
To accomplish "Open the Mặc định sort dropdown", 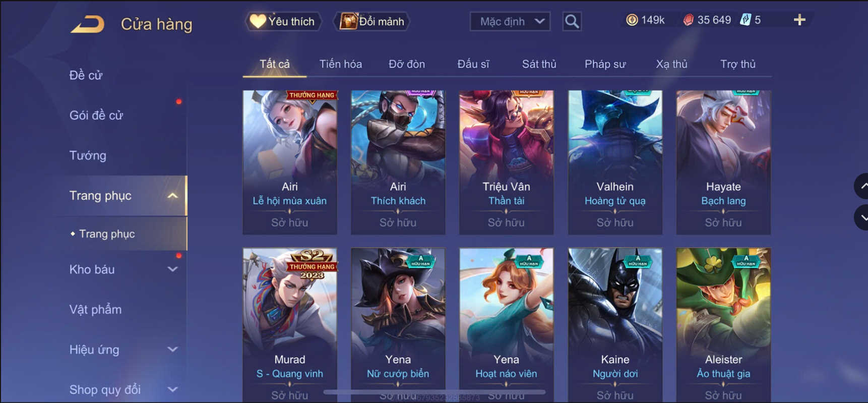I will [x=510, y=21].
